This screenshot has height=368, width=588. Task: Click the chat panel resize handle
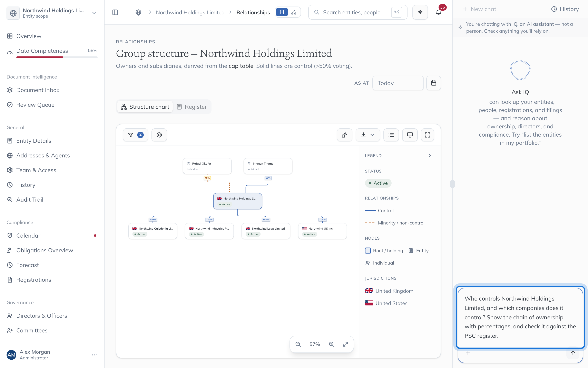pos(452,184)
